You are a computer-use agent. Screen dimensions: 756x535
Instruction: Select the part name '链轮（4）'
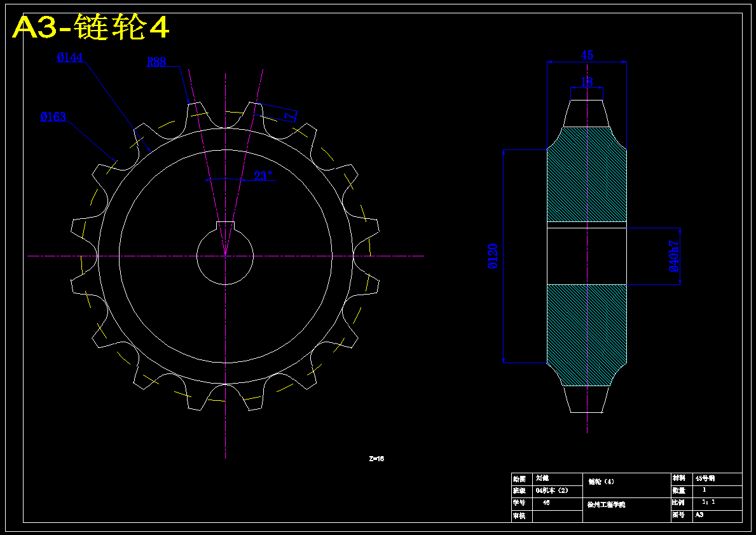pos(601,482)
